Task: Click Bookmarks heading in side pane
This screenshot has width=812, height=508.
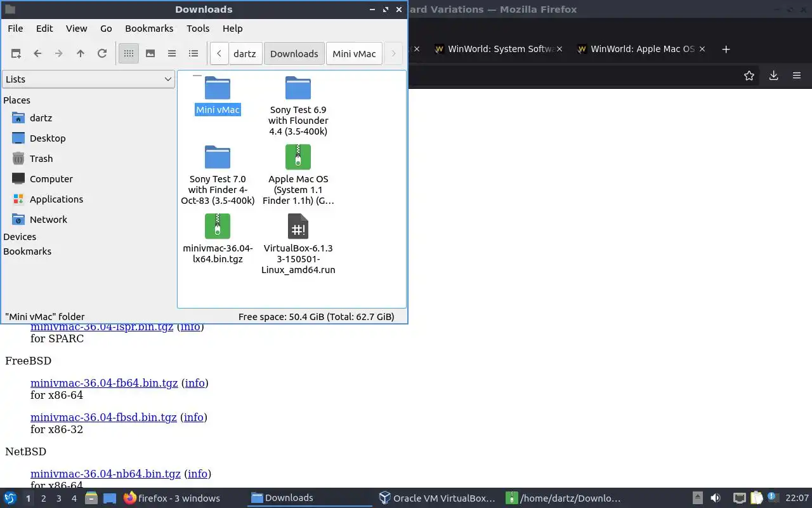Action: tap(27, 251)
